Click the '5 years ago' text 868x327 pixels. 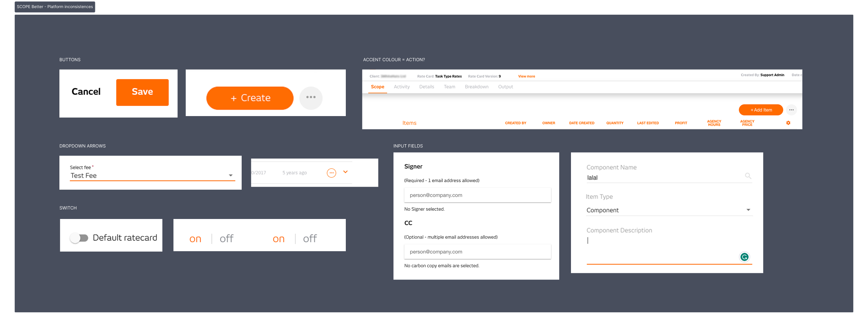pyautogui.click(x=294, y=173)
